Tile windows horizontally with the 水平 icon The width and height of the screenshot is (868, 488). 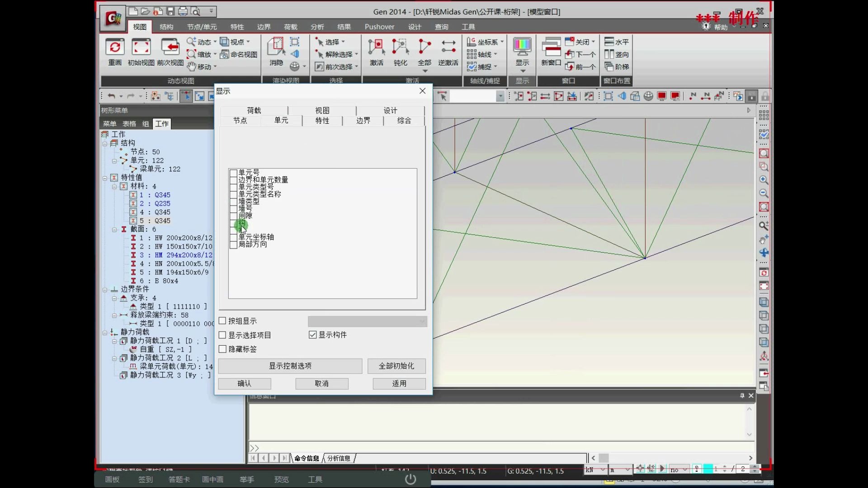[616, 42]
